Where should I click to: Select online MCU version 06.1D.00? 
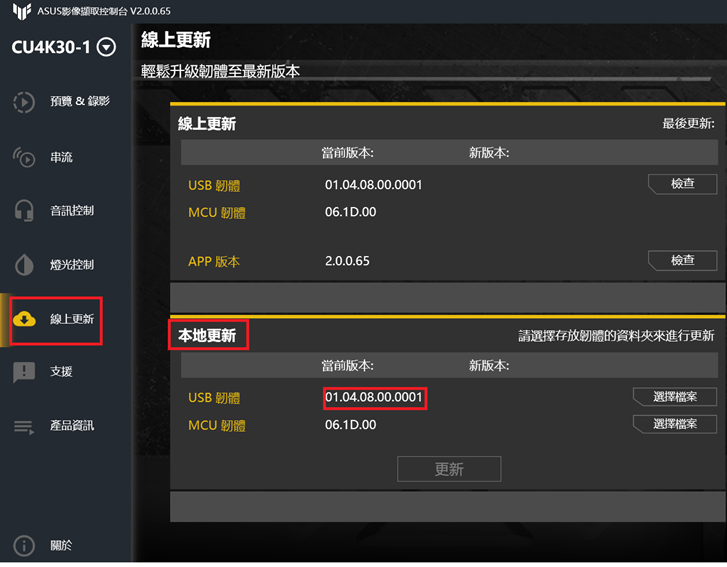pos(351,212)
